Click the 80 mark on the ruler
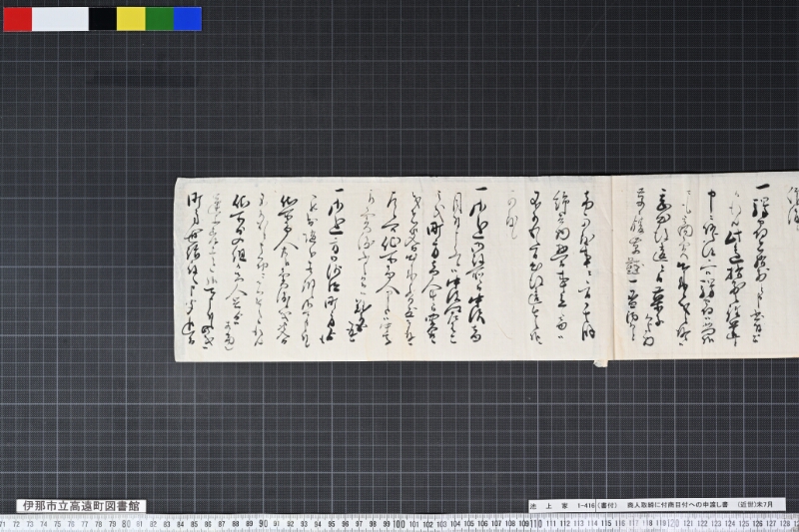The image size is (799, 532). (x=126, y=524)
